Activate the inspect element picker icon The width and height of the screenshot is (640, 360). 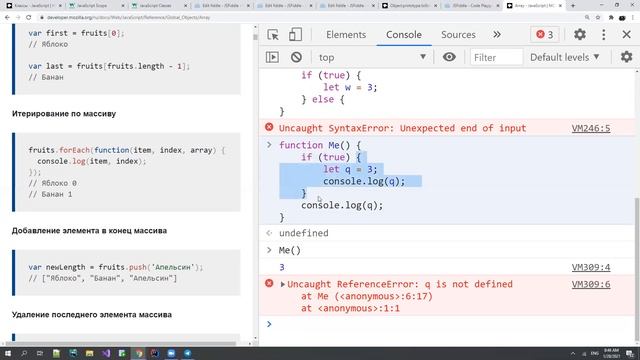(x=273, y=35)
